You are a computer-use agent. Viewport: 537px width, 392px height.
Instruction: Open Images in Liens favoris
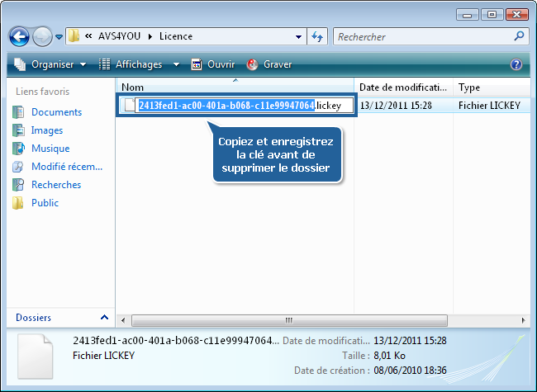(47, 130)
